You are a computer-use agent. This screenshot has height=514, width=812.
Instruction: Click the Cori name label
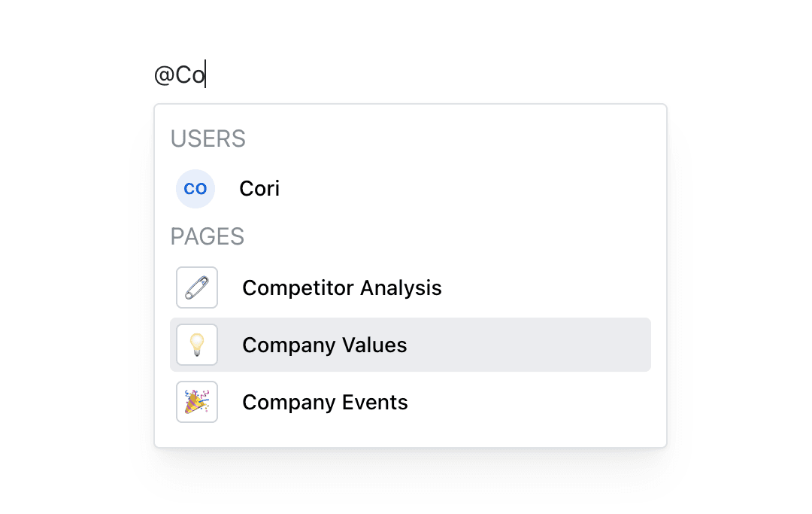point(259,189)
